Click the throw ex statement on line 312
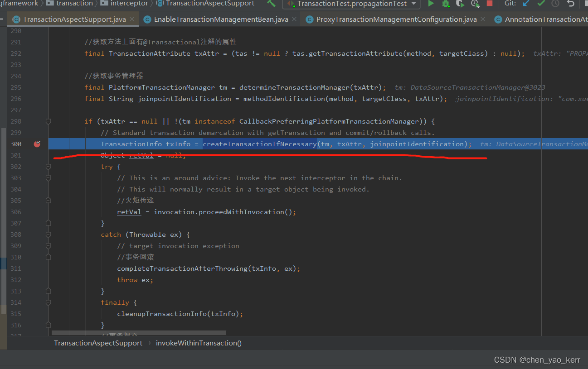The width and height of the screenshot is (588, 369). [x=135, y=280]
